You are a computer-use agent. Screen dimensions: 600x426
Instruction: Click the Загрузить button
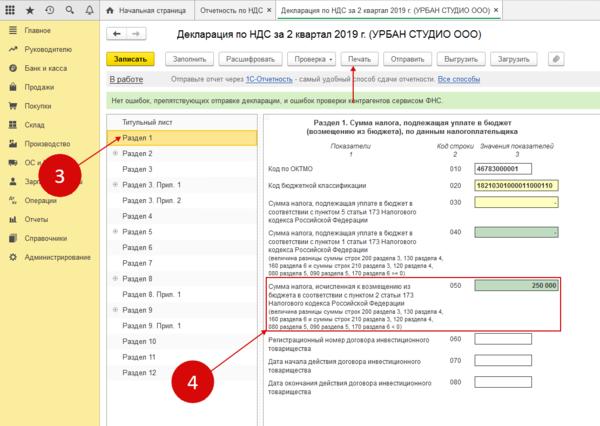pyautogui.click(x=514, y=59)
